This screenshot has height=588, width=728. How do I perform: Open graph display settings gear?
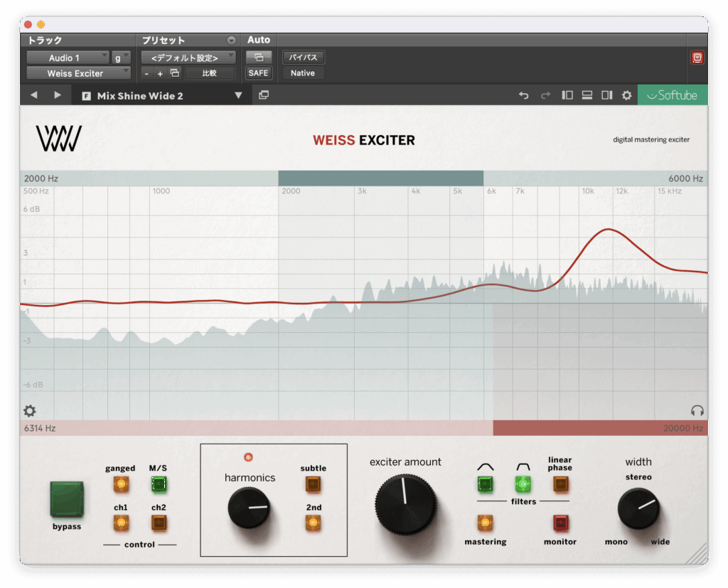[30, 410]
